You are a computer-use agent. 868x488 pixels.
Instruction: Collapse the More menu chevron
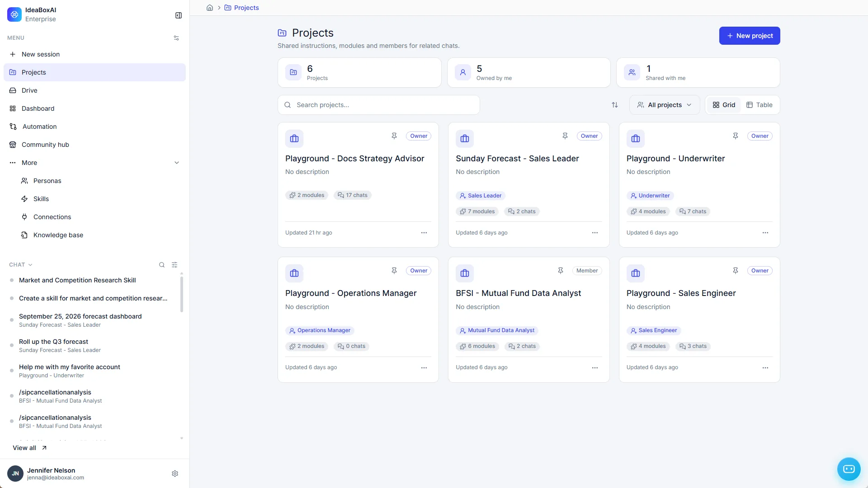point(177,163)
